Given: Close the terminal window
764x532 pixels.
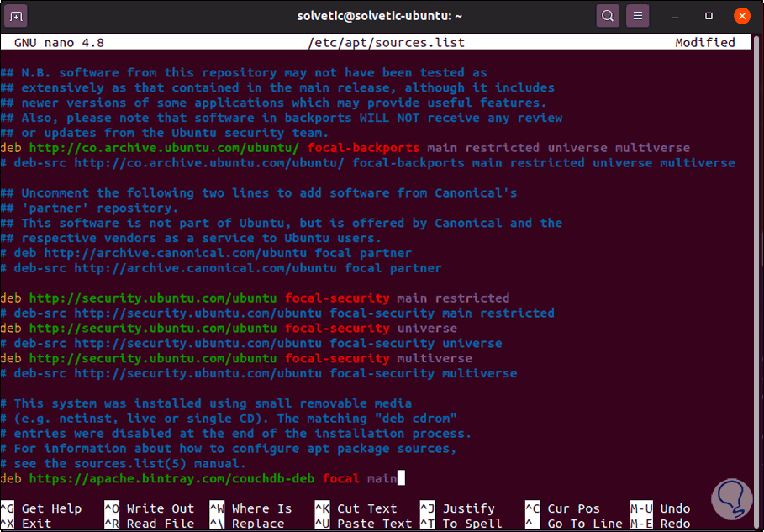Looking at the screenshot, I should click(742, 16).
